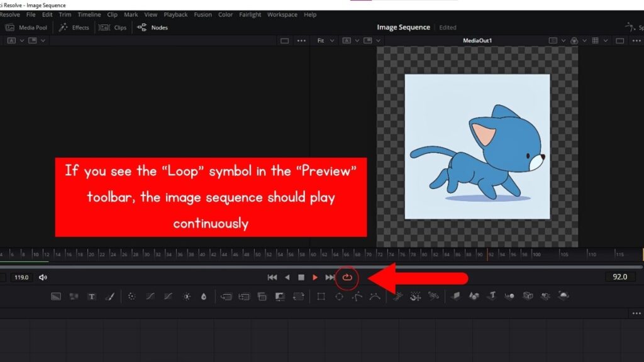
Task: Select the Text+ tool
Action: (x=92, y=297)
